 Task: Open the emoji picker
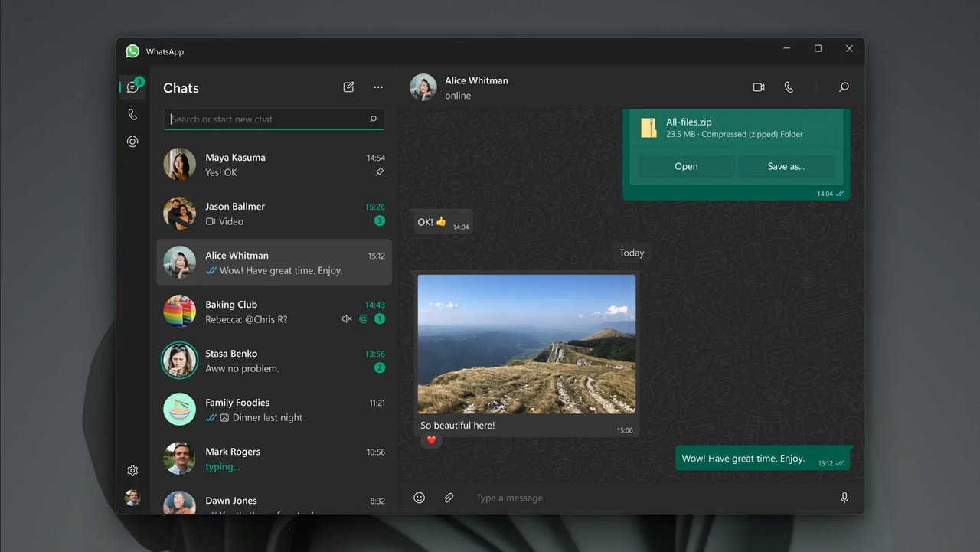[419, 498]
